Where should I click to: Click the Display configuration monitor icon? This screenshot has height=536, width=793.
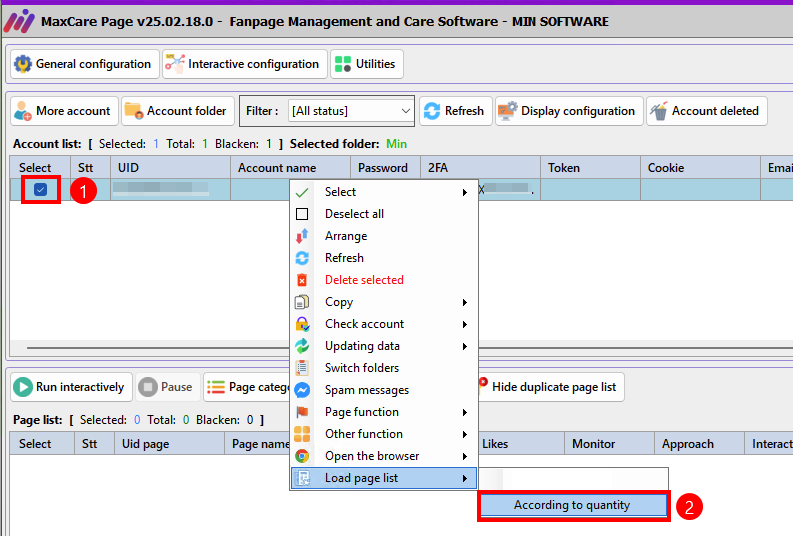pyautogui.click(x=508, y=111)
